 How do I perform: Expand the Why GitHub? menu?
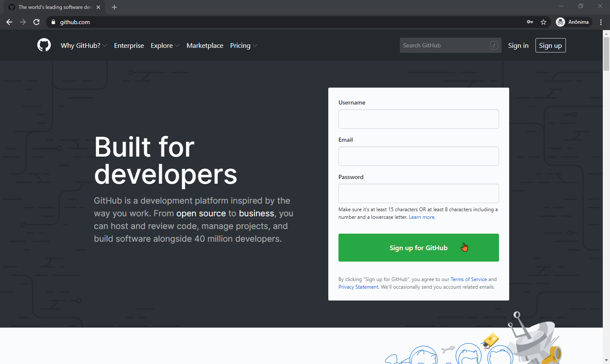pos(84,45)
